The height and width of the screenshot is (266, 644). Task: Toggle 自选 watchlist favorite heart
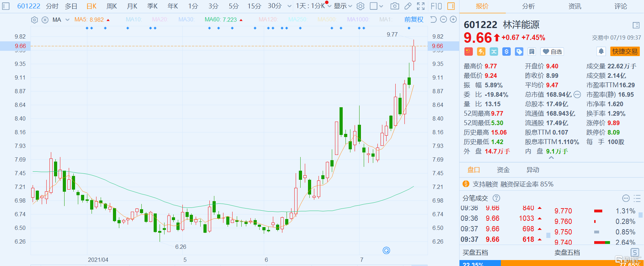[552, 52]
